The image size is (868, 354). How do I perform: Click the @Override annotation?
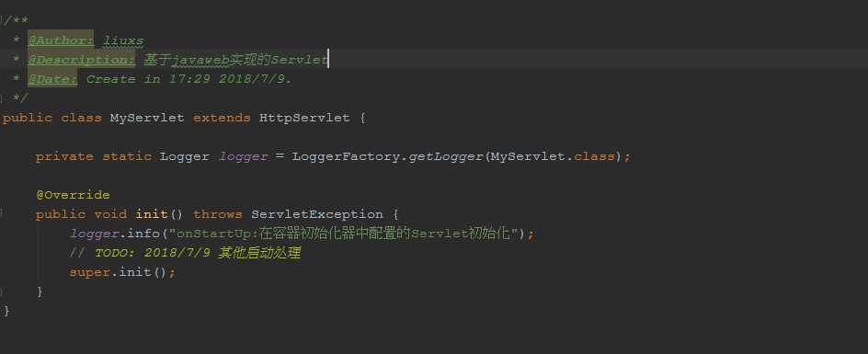73,195
